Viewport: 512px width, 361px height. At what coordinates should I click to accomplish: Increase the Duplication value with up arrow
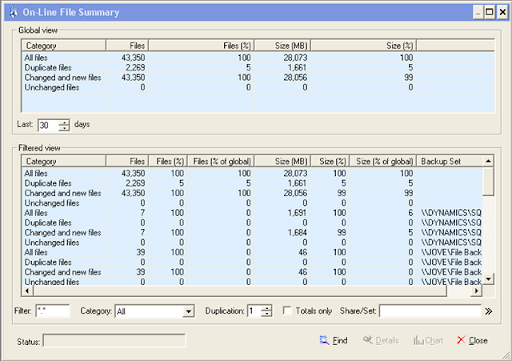(267, 308)
